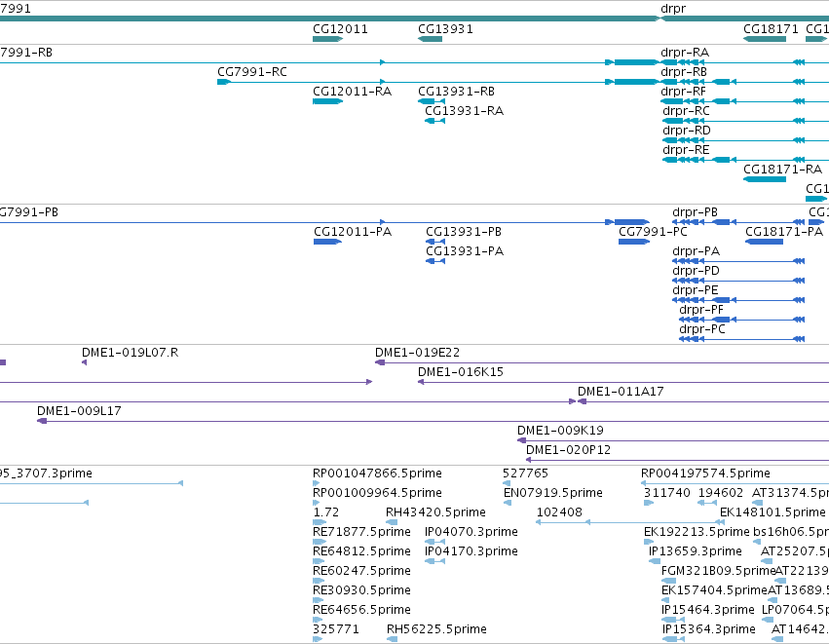Click the 1.72 feature label
This screenshot has width=829, height=644.
pyautogui.click(x=325, y=512)
